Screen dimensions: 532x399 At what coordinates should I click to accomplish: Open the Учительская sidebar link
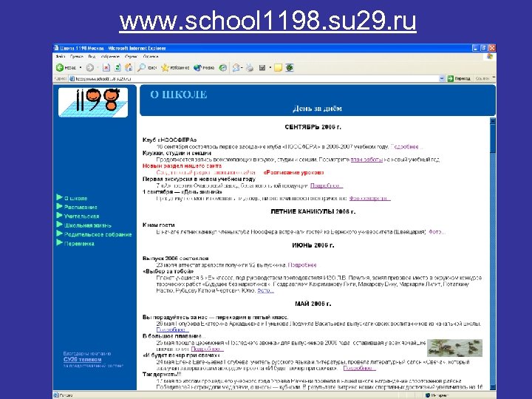(82, 216)
